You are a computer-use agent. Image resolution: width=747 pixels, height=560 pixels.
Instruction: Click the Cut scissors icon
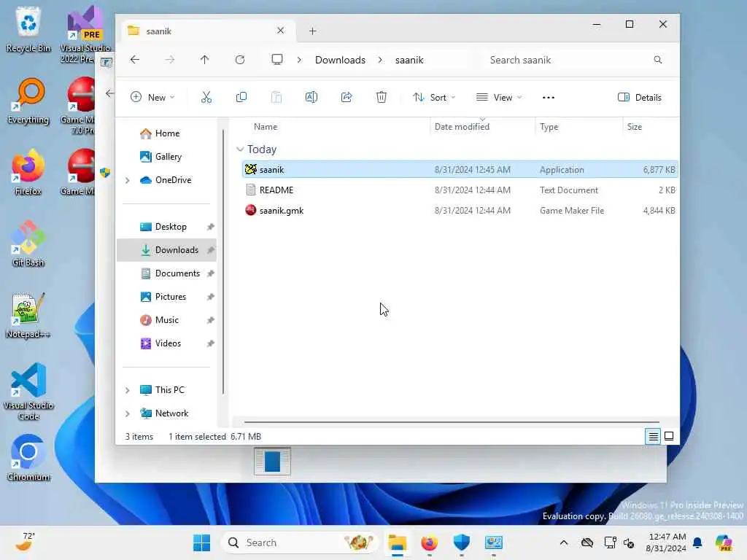click(206, 97)
